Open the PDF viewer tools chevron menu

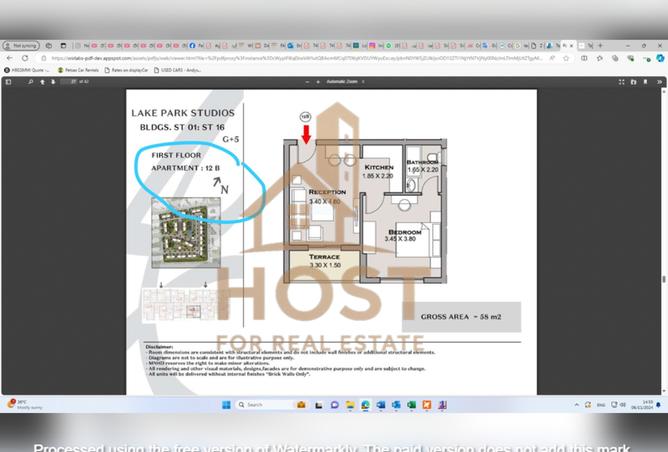(x=659, y=82)
